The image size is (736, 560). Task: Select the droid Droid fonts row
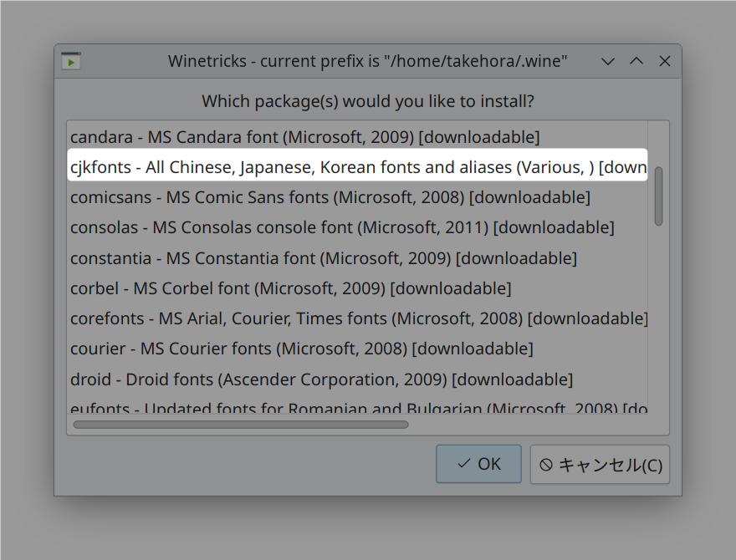coord(357,379)
